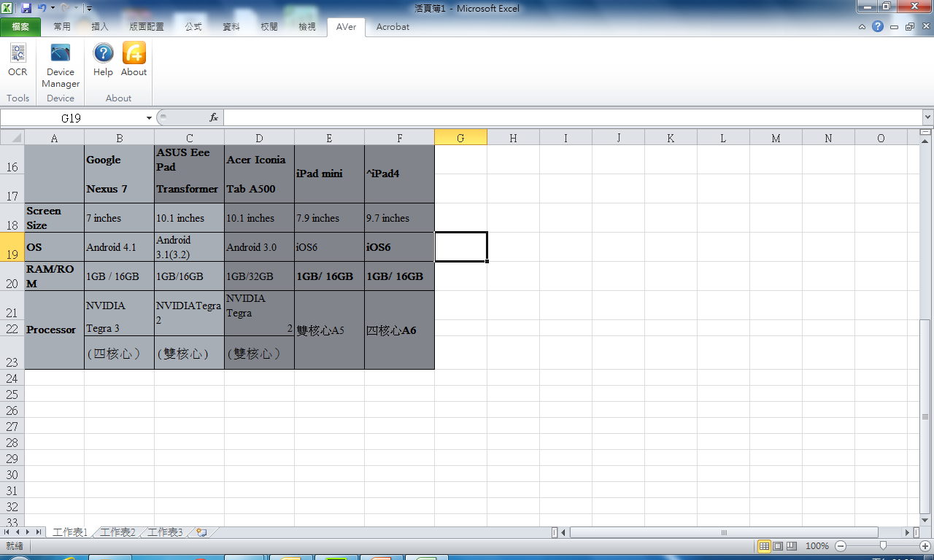
Task: Open Excel help blue question mark icon
Action: [x=878, y=26]
